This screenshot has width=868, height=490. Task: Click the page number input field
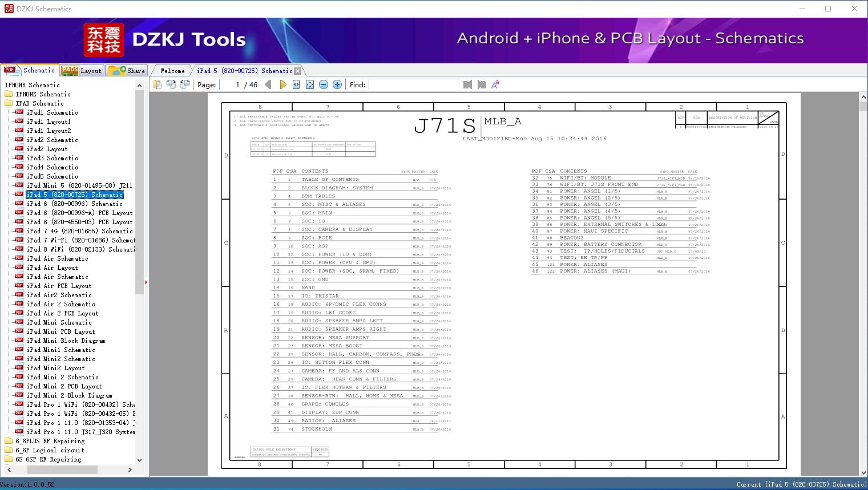231,84
